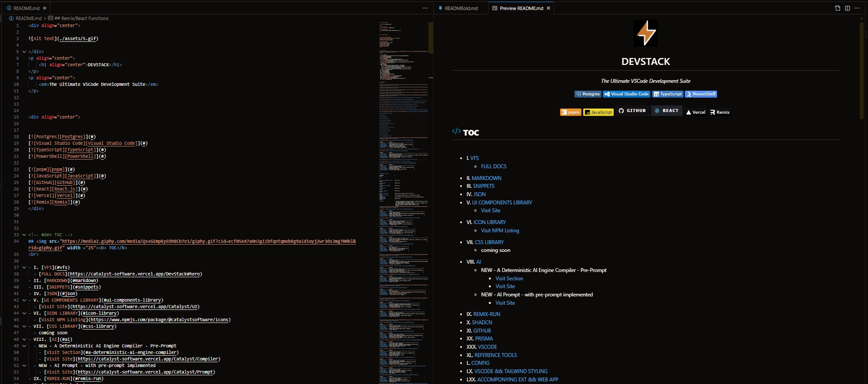Collapse fold arrow at line 49
Viewport: 868px width, 384px height.
tap(24, 346)
